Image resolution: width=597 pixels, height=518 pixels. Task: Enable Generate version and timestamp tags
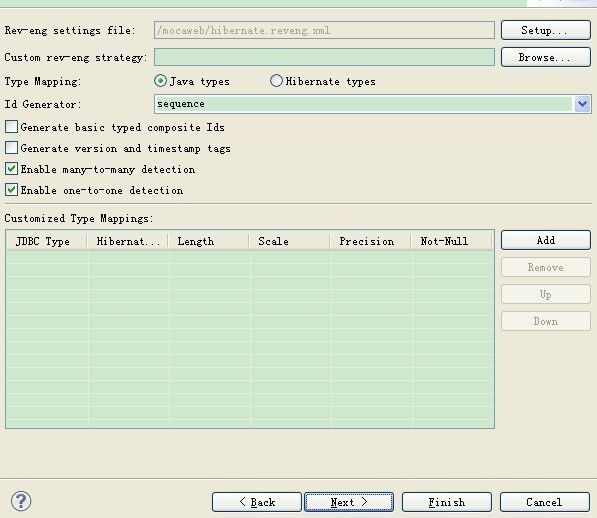point(11,148)
